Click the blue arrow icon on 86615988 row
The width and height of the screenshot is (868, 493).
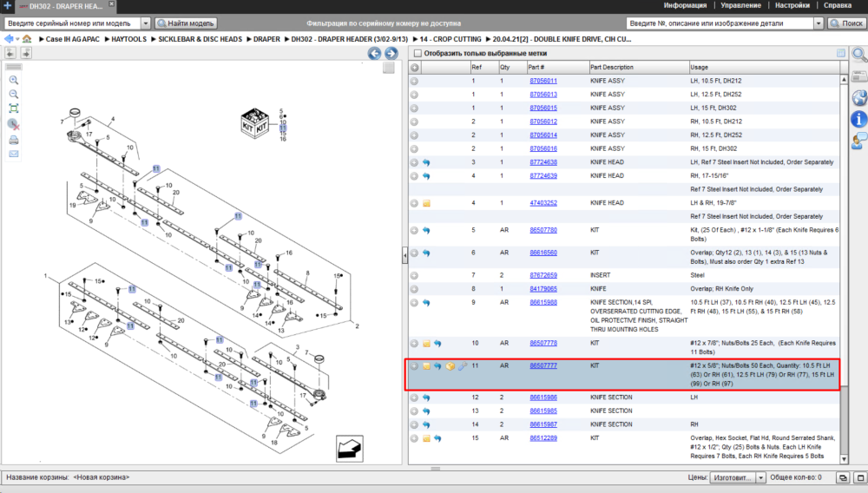426,303
